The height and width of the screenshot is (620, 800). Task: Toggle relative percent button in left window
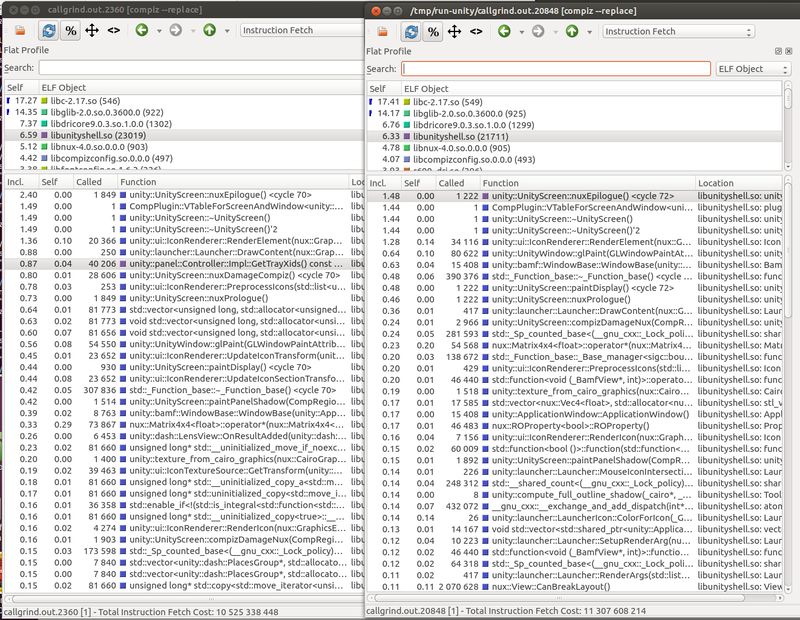71,31
